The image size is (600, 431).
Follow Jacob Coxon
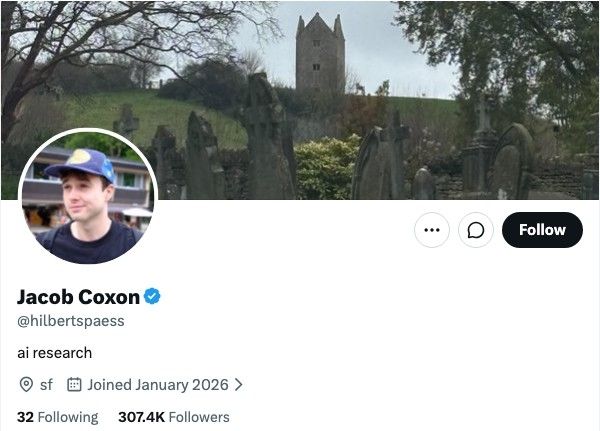(x=542, y=230)
